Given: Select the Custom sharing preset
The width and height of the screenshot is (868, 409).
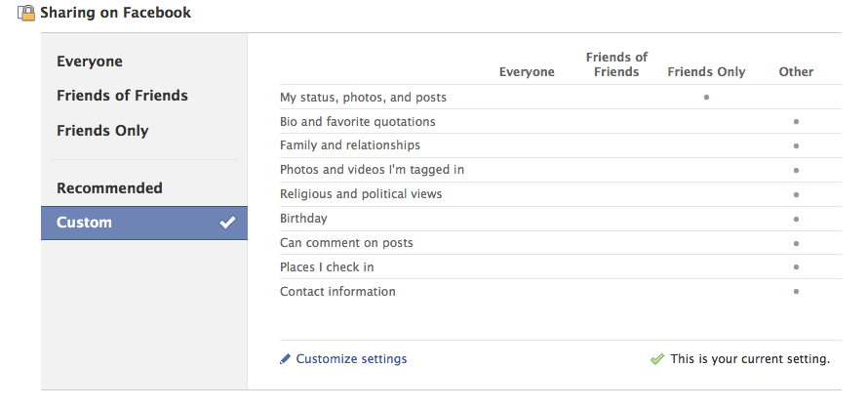Looking at the screenshot, I should [x=144, y=223].
